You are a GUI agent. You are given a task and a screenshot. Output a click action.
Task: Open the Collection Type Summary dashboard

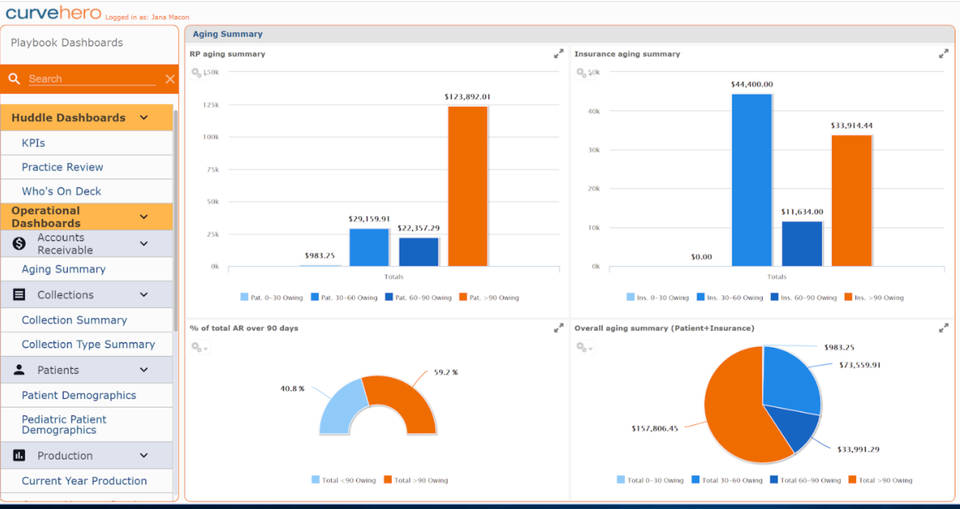tap(88, 344)
